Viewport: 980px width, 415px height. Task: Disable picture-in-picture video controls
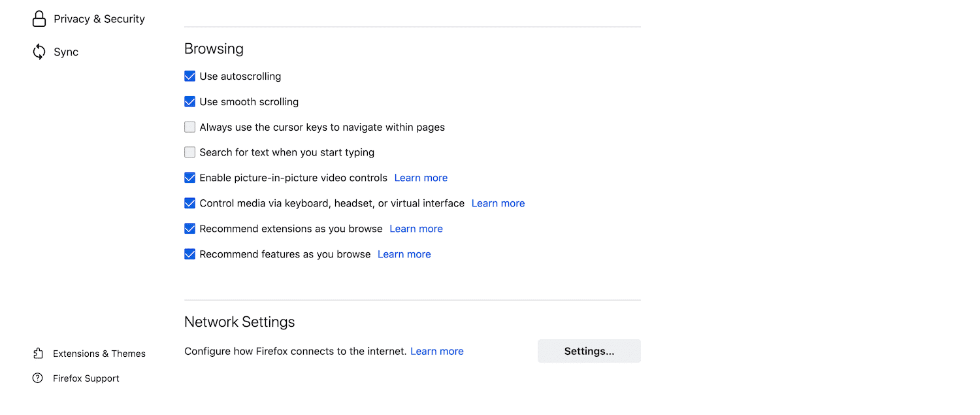tap(189, 177)
